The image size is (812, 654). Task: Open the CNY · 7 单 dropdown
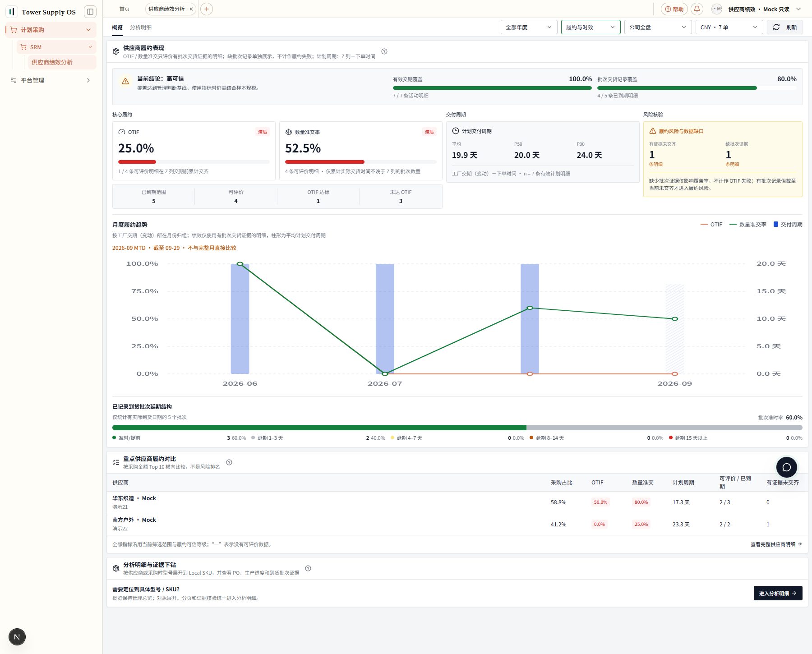click(x=729, y=27)
